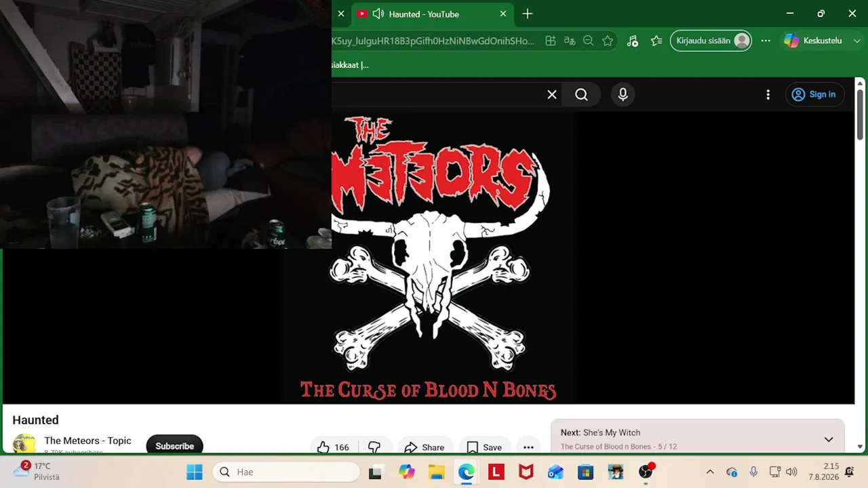Open YouTube settings three-dot menu
Viewport: 868px width, 488px height.
tap(768, 95)
